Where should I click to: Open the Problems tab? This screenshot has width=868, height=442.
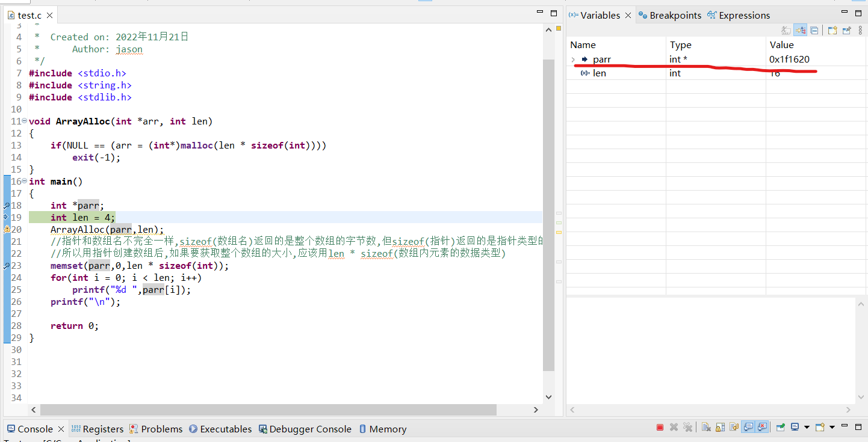(x=156, y=429)
